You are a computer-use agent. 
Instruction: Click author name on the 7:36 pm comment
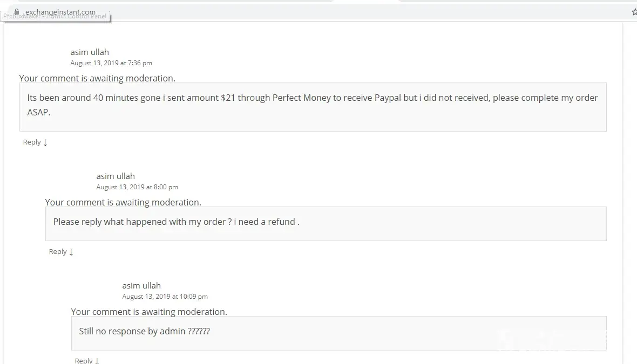pyautogui.click(x=90, y=52)
